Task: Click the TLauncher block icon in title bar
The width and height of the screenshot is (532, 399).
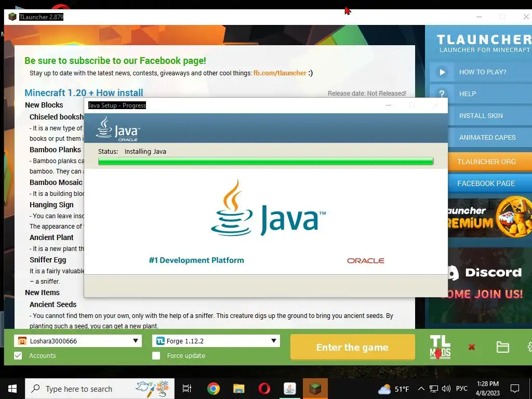Action: pyautogui.click(x=12, y=17)
